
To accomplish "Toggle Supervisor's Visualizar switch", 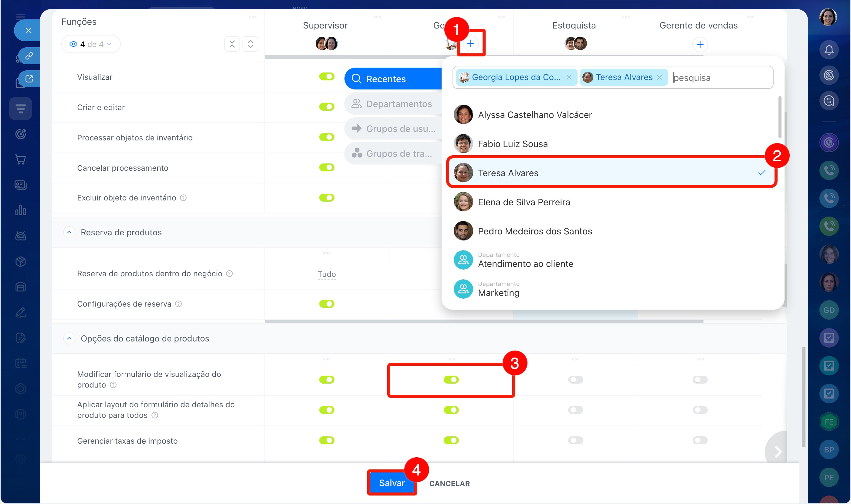I will tap(327, 76).
